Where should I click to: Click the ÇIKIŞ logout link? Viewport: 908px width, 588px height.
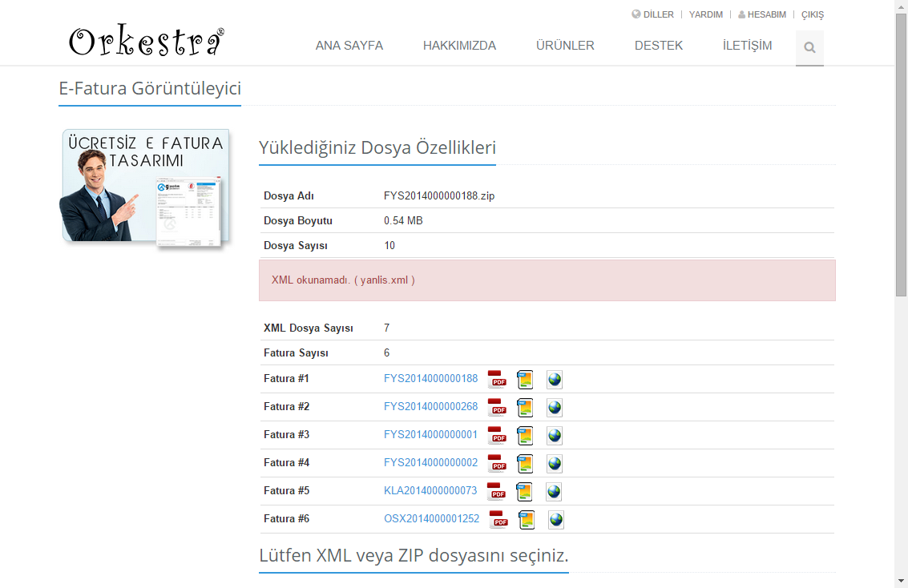pos(812,14)
